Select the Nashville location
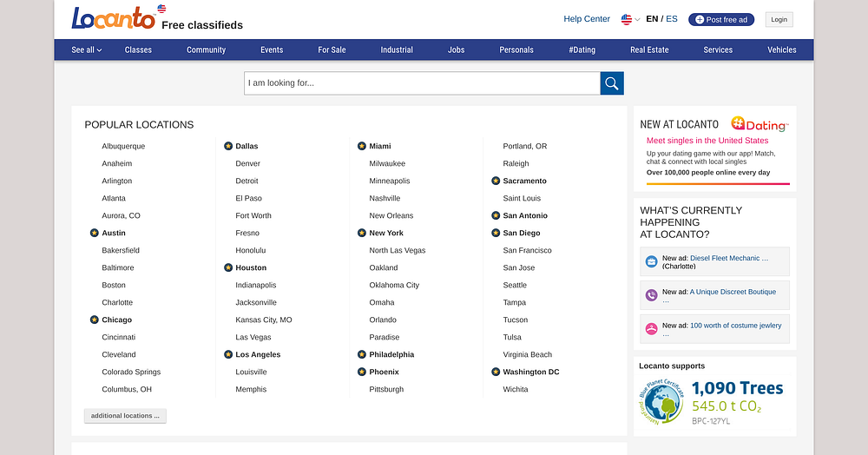The width and height of the screenshot is (868, 455). click(x=385, y=198)
